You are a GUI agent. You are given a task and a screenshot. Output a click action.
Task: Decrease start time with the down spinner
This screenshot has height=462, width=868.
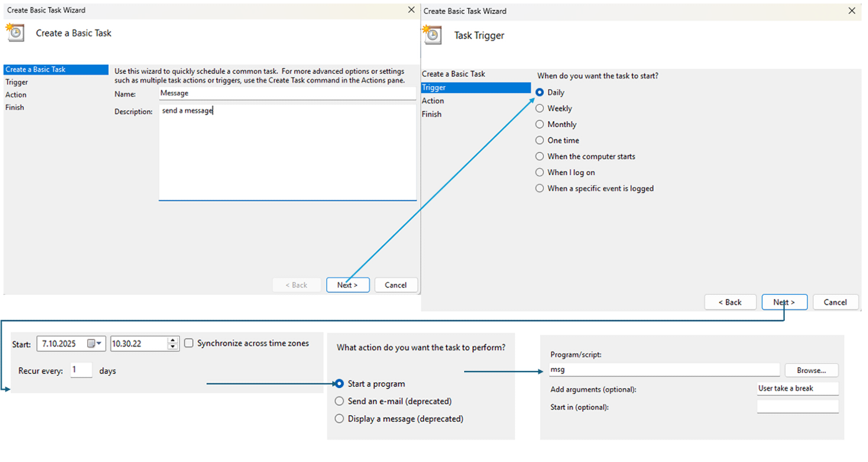click(172, 347)
